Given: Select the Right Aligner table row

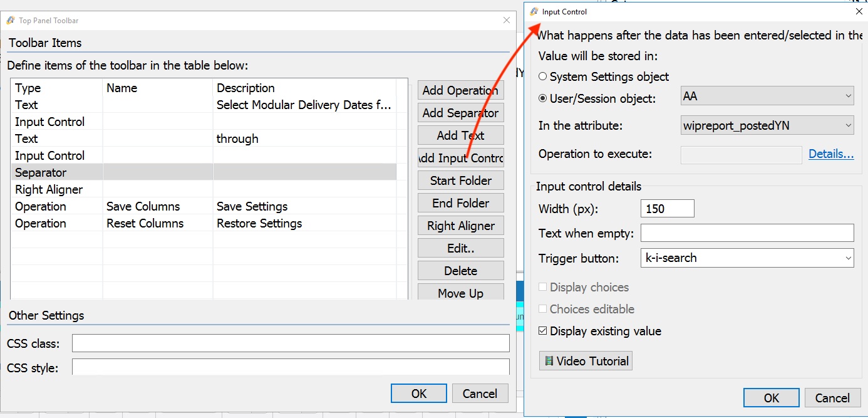Looking at the screenshot, I should click(204, 189).
